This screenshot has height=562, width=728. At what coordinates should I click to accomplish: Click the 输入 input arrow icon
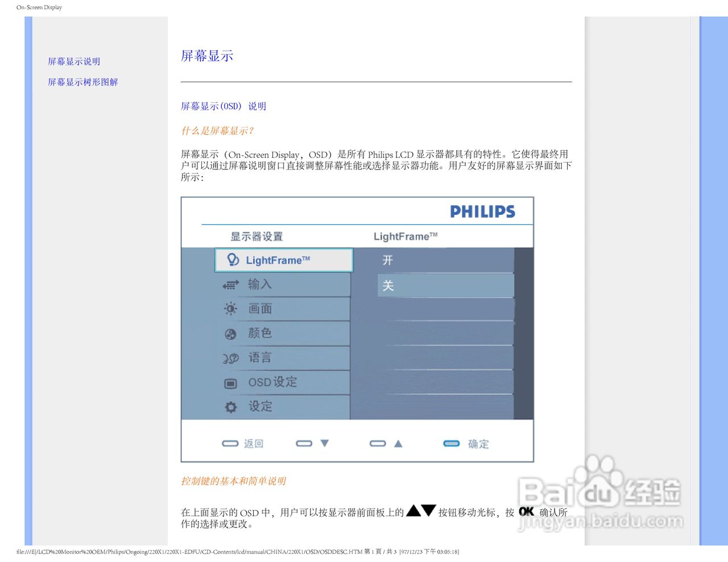pyautogui.click(x=230, y=285)
